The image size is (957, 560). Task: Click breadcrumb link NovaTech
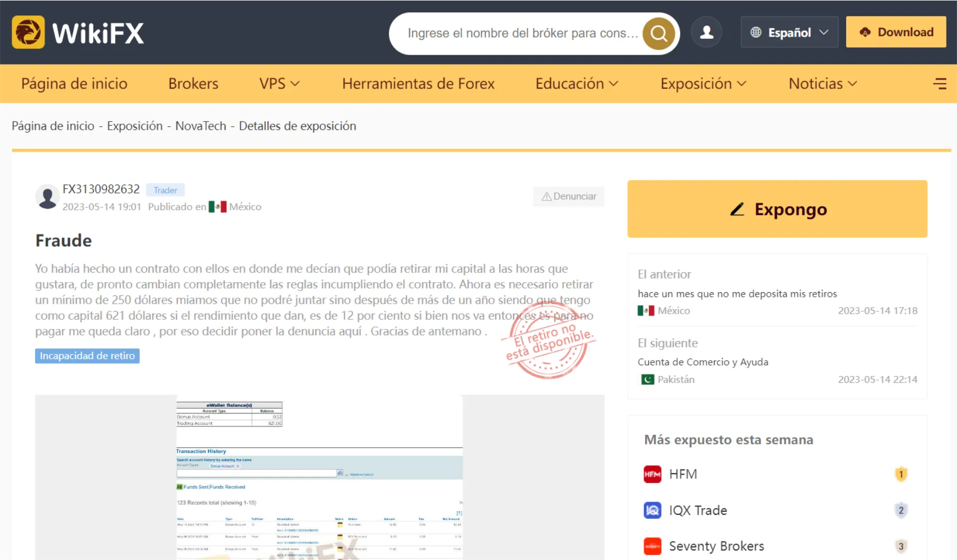(x=201, y=126)
